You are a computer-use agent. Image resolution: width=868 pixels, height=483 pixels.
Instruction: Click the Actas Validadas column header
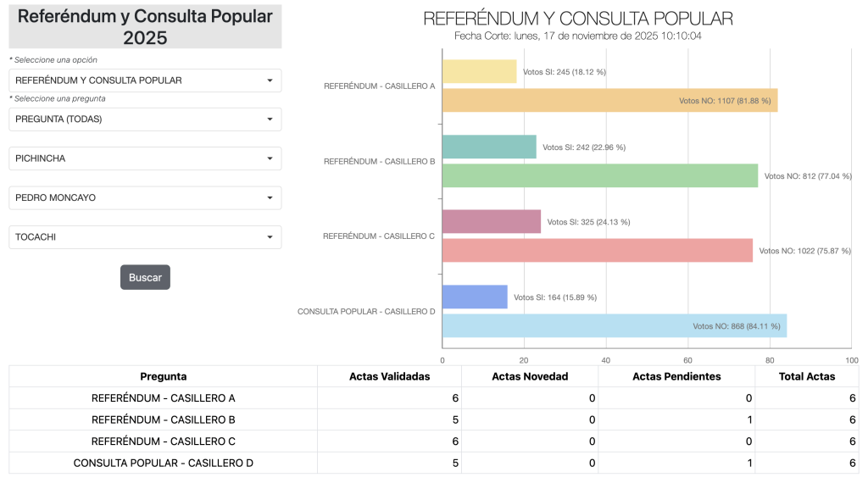click(x=389, y=376)
